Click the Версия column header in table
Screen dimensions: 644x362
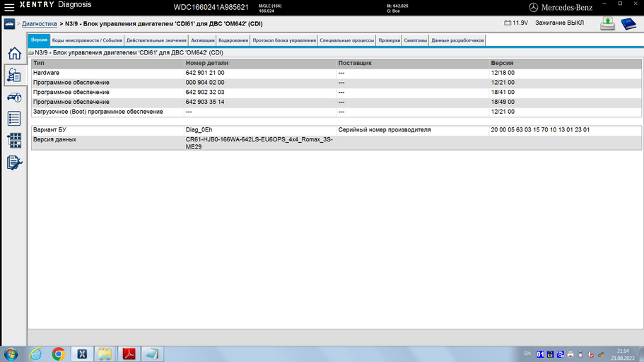tap(565, 63)
